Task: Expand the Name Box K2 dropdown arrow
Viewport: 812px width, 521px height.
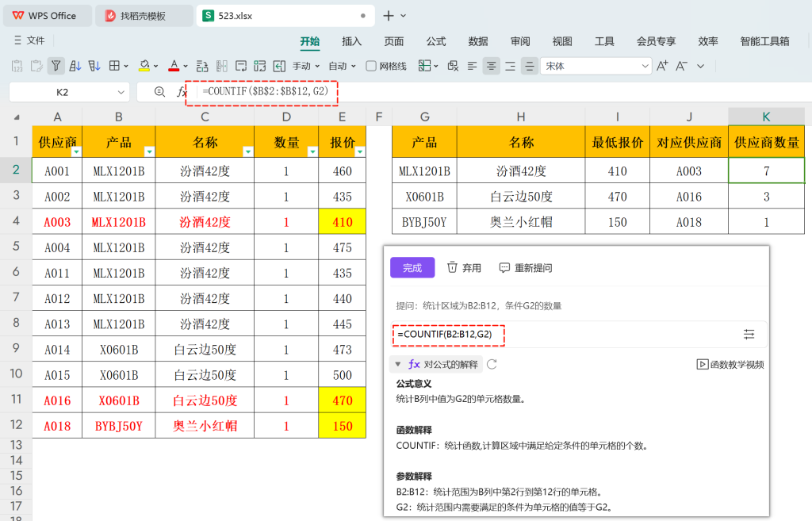Action: [x=121, y=92]
